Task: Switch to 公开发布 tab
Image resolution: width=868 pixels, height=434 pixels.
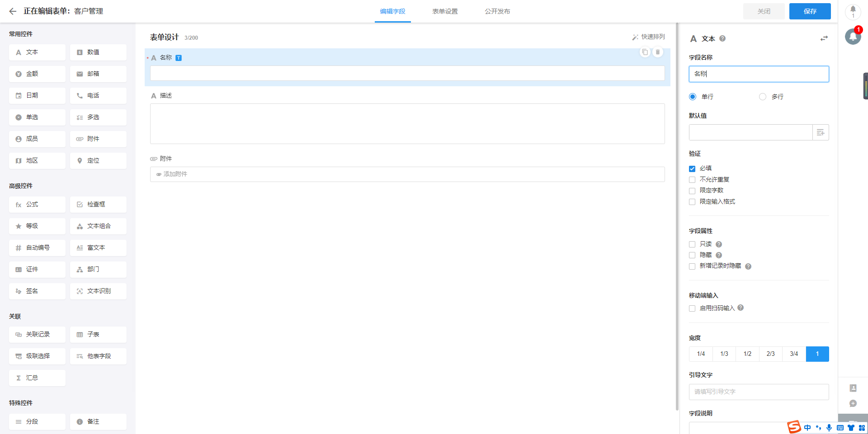Action: click(497, 11)
